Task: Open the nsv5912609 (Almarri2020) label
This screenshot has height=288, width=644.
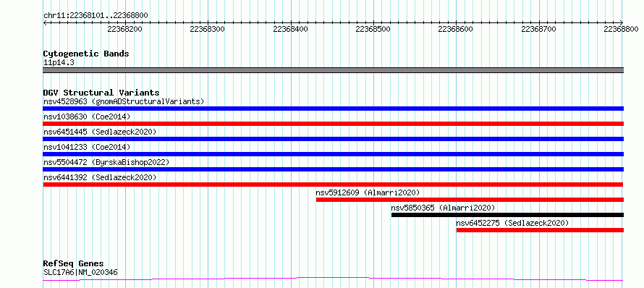Action: click(368, 192)
